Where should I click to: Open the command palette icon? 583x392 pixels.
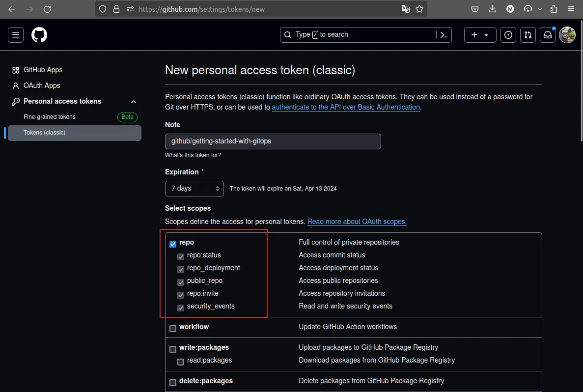(444, 35)
